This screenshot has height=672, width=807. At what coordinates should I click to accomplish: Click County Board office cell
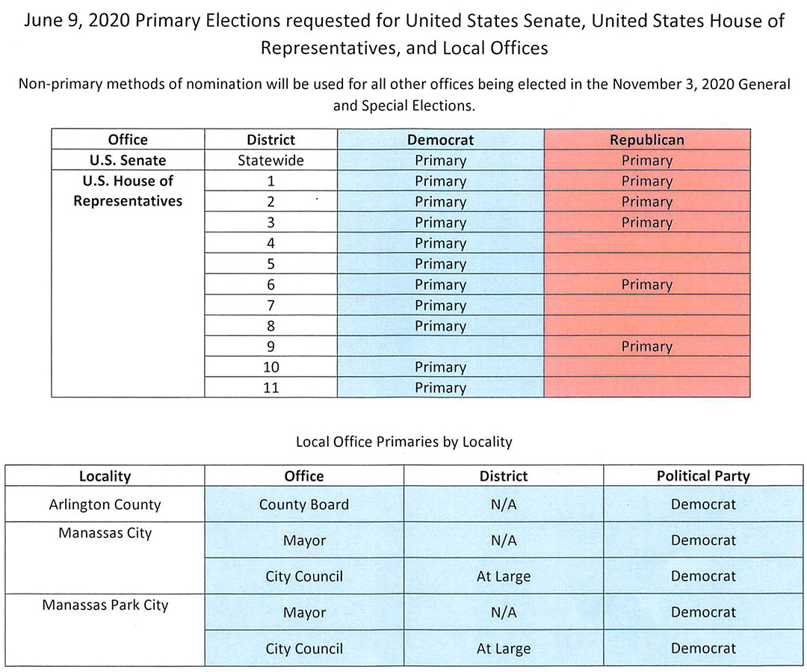point(304,504)
